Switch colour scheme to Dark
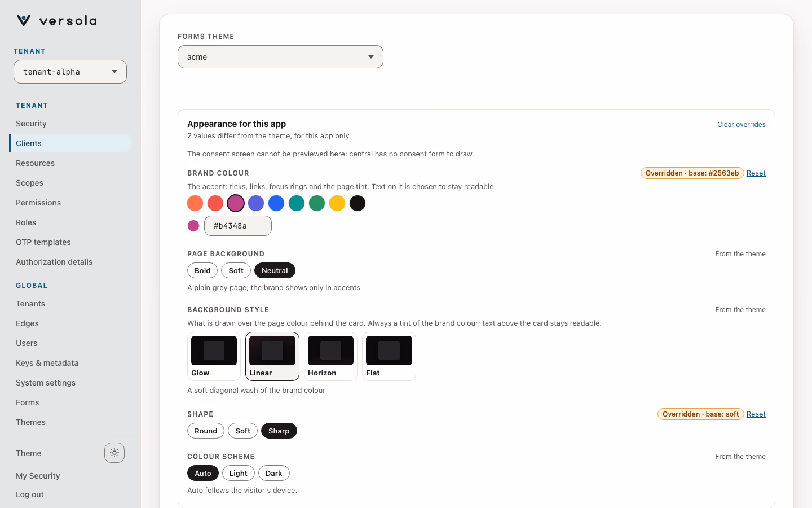Screen dimensions: 812x508 [x=274, y=474]
